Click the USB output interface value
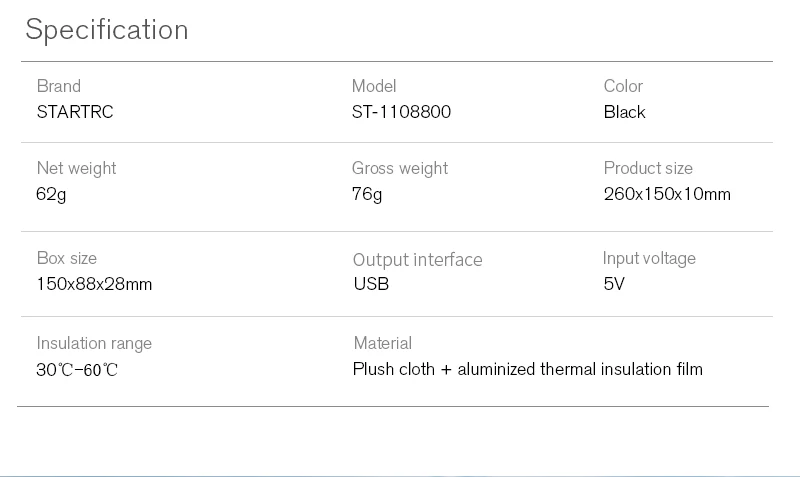 (x=371, y=284)
